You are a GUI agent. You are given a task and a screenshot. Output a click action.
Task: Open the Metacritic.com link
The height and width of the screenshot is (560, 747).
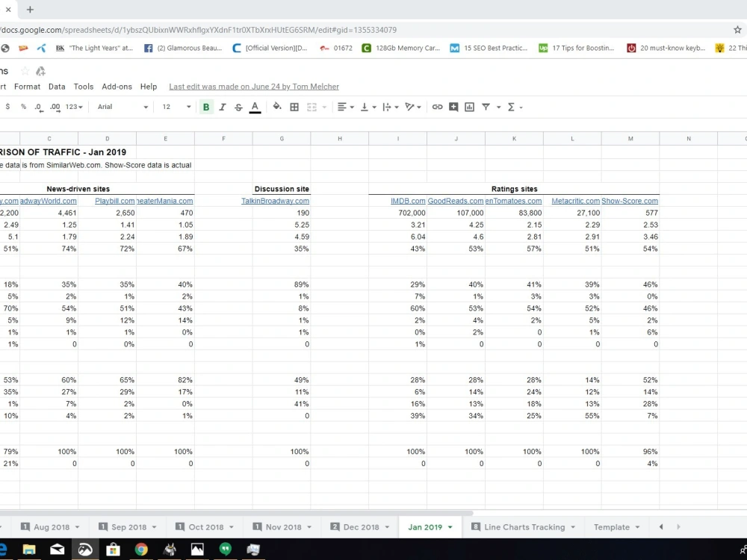pos(575,201)
